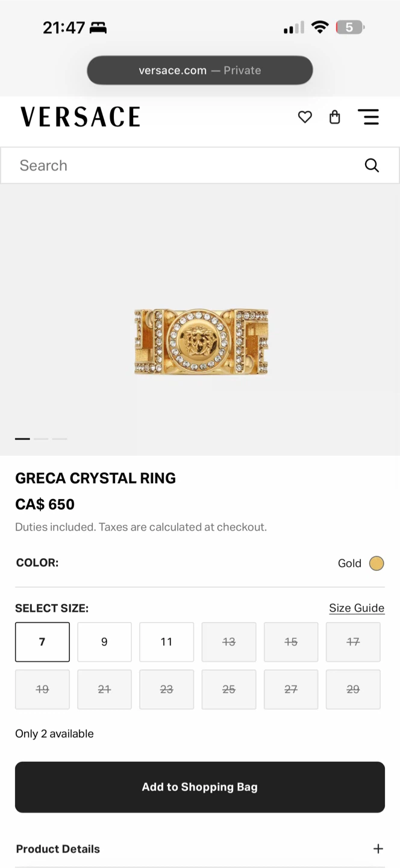Image resolution: width=400 pixels, height=868 pixels.
Task: Select ring size 7
Action: point(42,641)
